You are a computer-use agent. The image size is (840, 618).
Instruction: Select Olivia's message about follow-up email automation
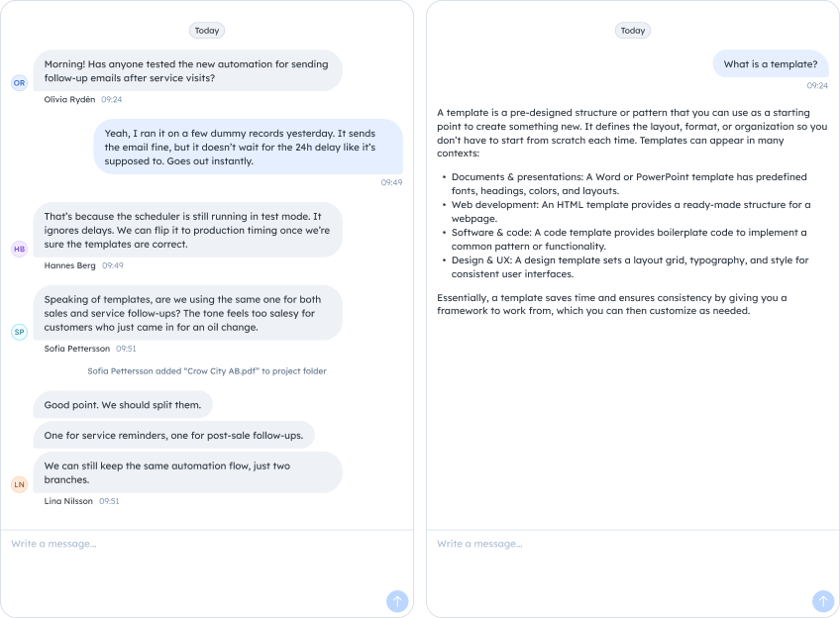(x=188, y=72)
